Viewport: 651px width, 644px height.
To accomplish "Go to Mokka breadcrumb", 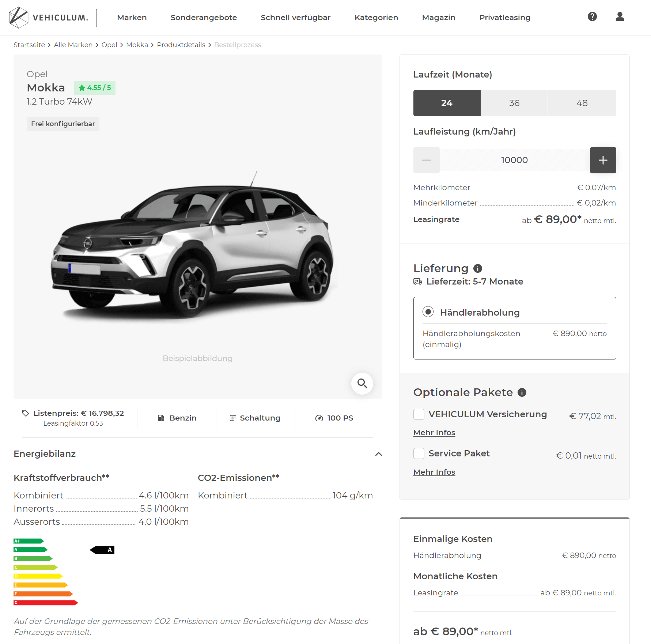I will 137,45.
